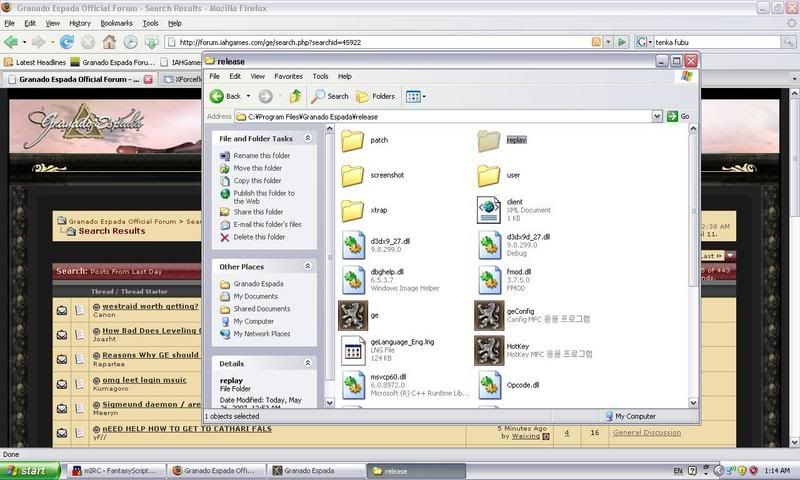Select the xtrap folder
Screen dimensions: 800x480
point(364,210)
